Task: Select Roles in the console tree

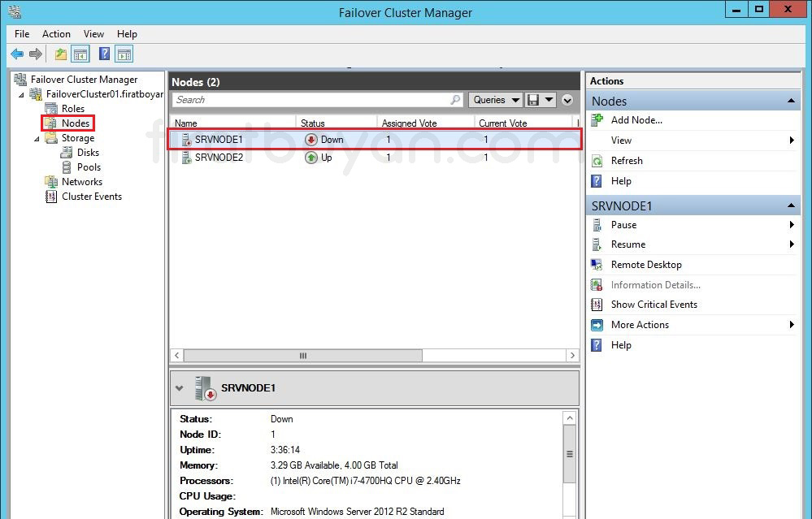Action: click(x=73, y=109)
